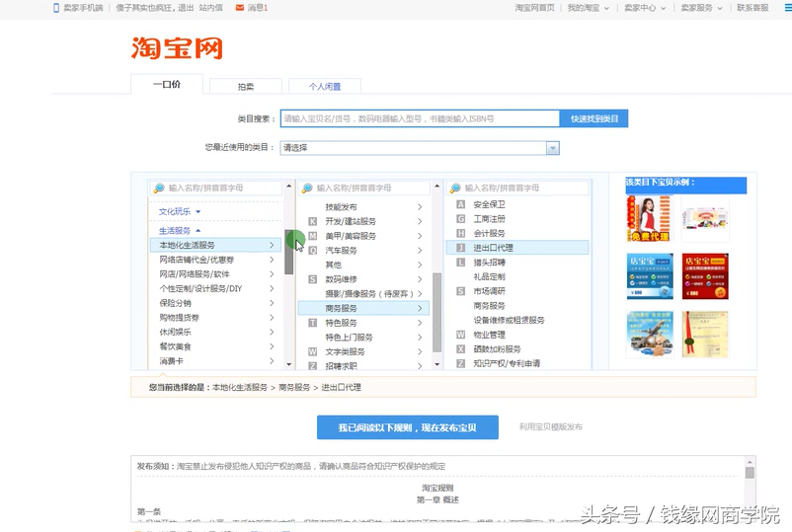The width and height of the screenshot is (792, 532).
Task: Expand the 文化玩乐 category group
Action: coord(180,211)
